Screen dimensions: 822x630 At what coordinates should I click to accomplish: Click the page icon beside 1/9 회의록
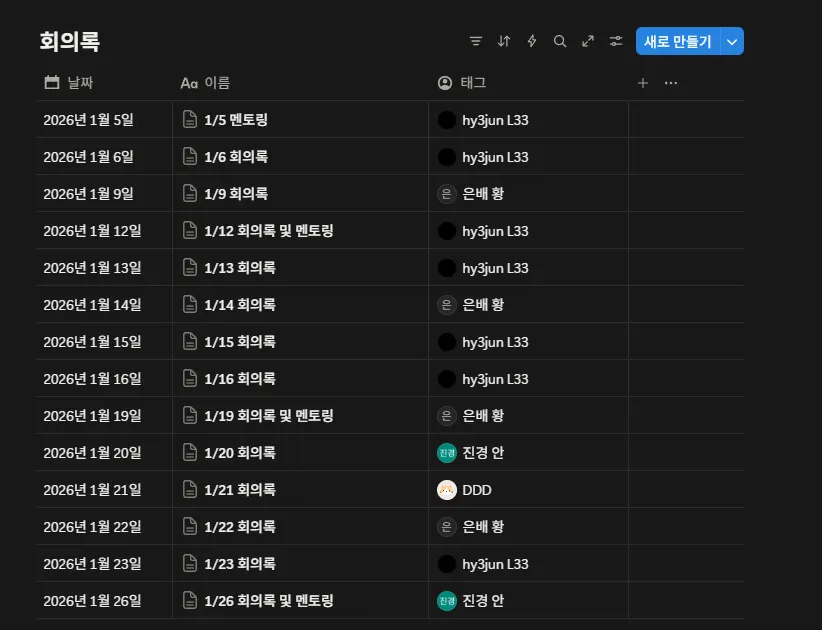point(190,193)
